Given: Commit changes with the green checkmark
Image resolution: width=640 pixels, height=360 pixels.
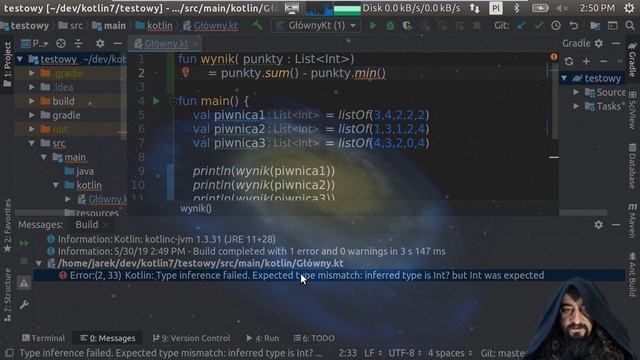Looking at the screenshot, I should (538, 26).
